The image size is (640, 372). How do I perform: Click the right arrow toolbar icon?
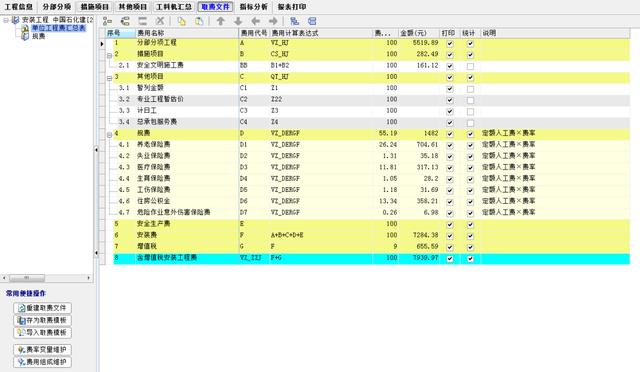pyautogui.click(x=273, y=21)
